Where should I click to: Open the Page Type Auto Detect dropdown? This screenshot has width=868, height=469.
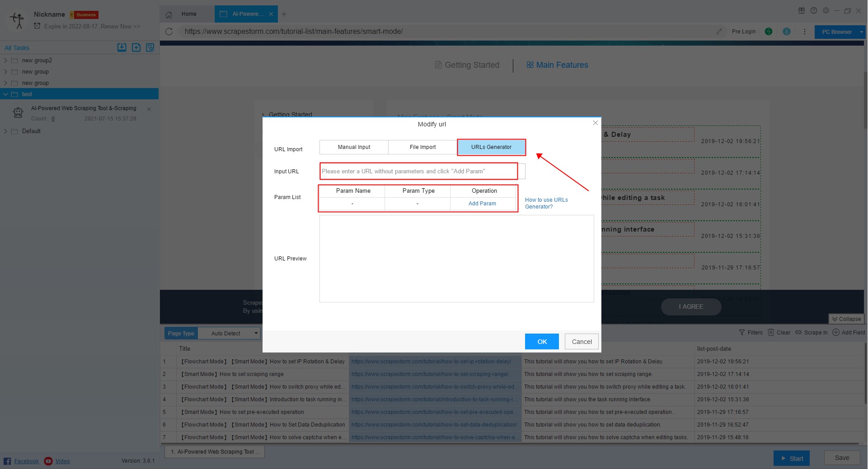pyautogui.click(x=230, y=333)
